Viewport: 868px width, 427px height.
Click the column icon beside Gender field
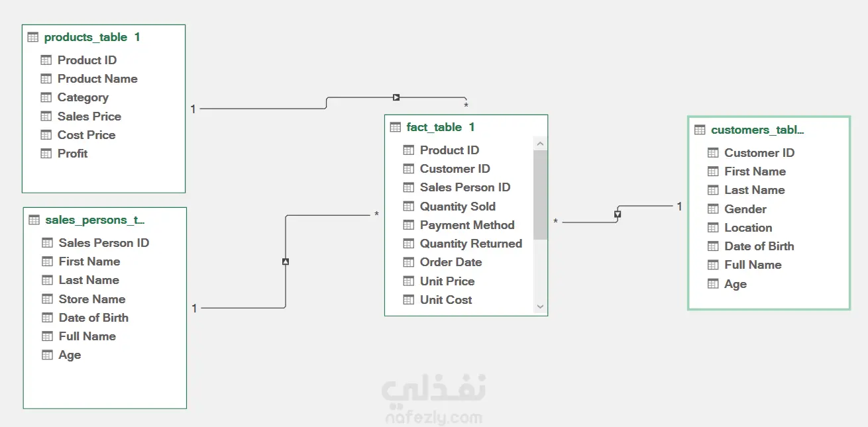pyautogui.click(x=713, y=209)
